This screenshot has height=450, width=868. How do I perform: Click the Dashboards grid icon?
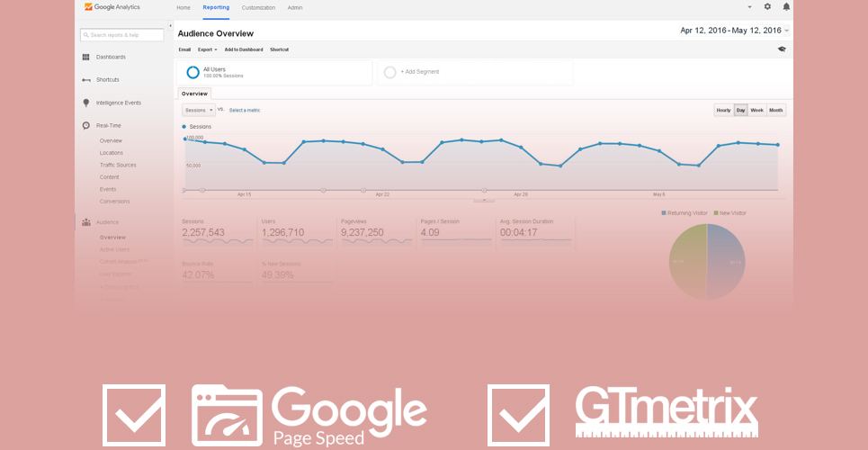click(x=85, y=57)
